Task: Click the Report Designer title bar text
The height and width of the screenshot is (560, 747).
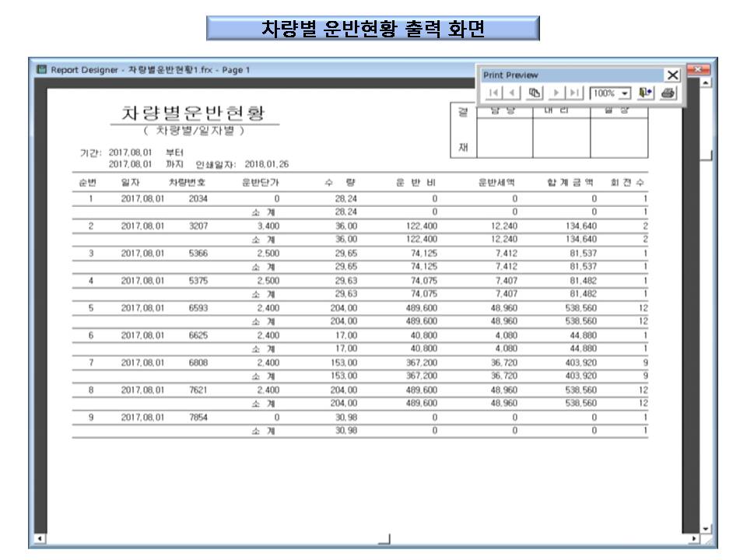Action: [150, 70]
